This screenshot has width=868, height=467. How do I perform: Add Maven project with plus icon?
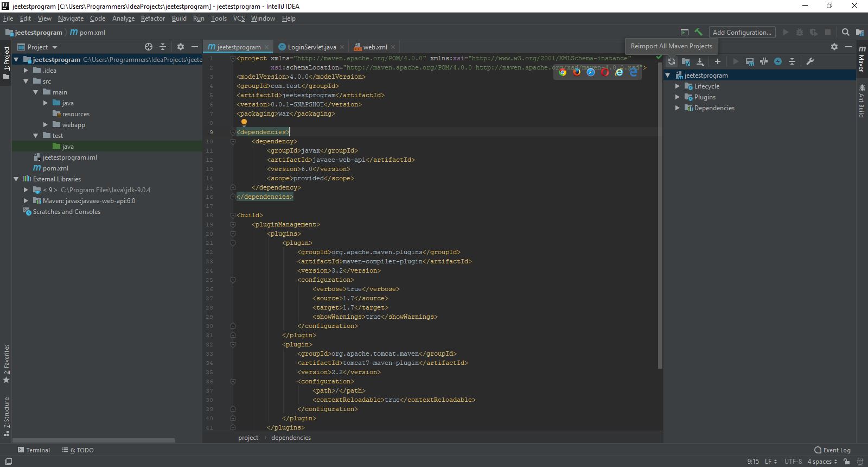[x=717, y=61]
